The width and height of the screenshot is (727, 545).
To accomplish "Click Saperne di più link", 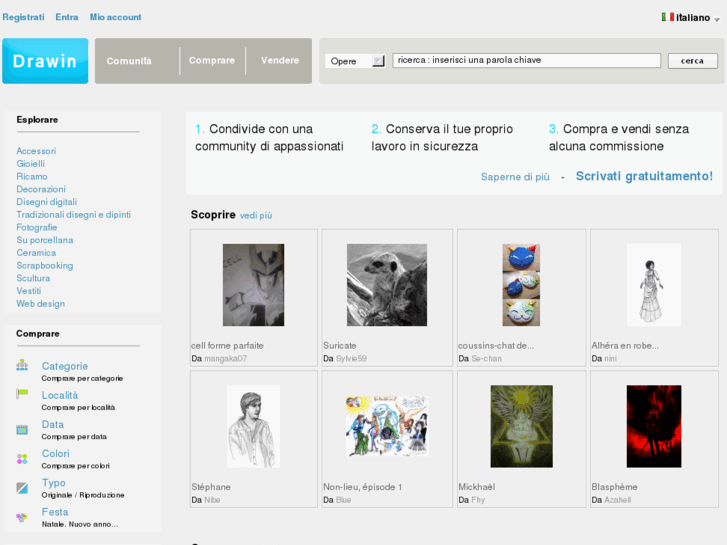I will (515, 177).
